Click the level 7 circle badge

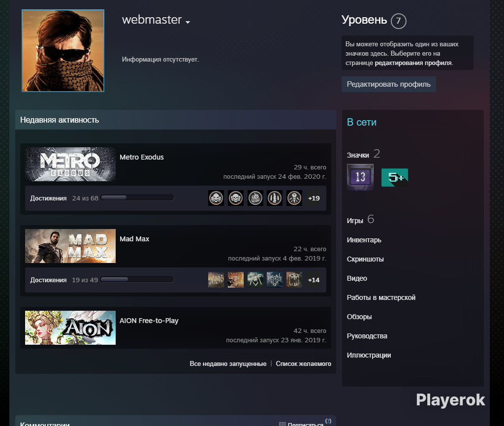pos(399,21)
